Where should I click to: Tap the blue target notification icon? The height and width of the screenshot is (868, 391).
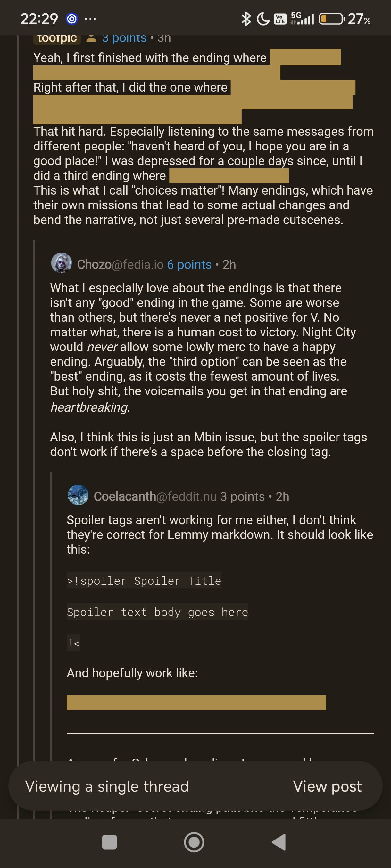[x=71, y=19]
